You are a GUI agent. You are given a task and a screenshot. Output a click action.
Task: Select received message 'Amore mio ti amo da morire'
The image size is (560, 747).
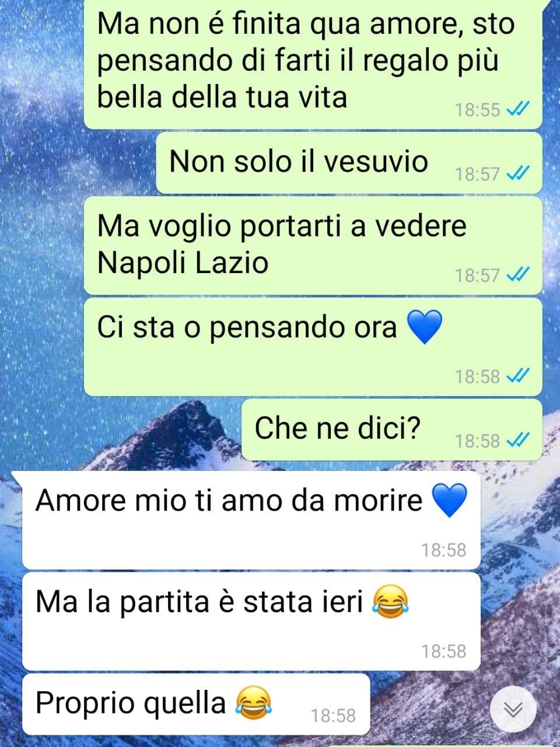point(251,521)
